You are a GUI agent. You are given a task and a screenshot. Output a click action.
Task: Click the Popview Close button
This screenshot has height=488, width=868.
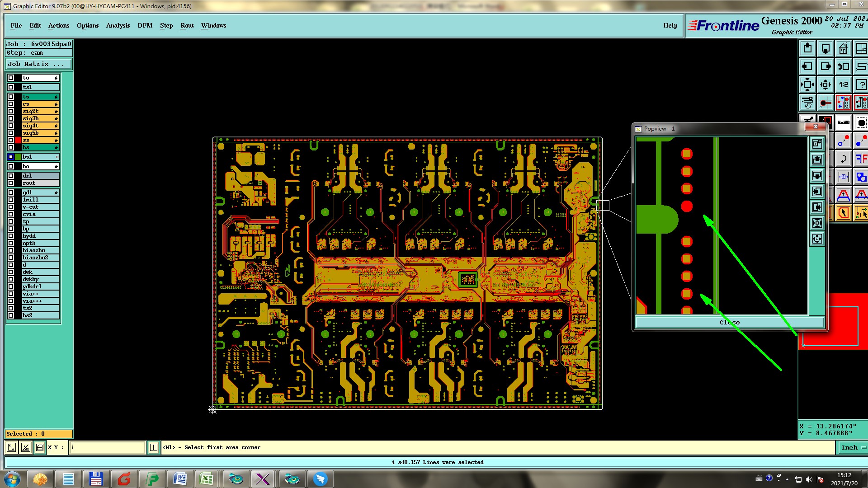pos(730,322)
